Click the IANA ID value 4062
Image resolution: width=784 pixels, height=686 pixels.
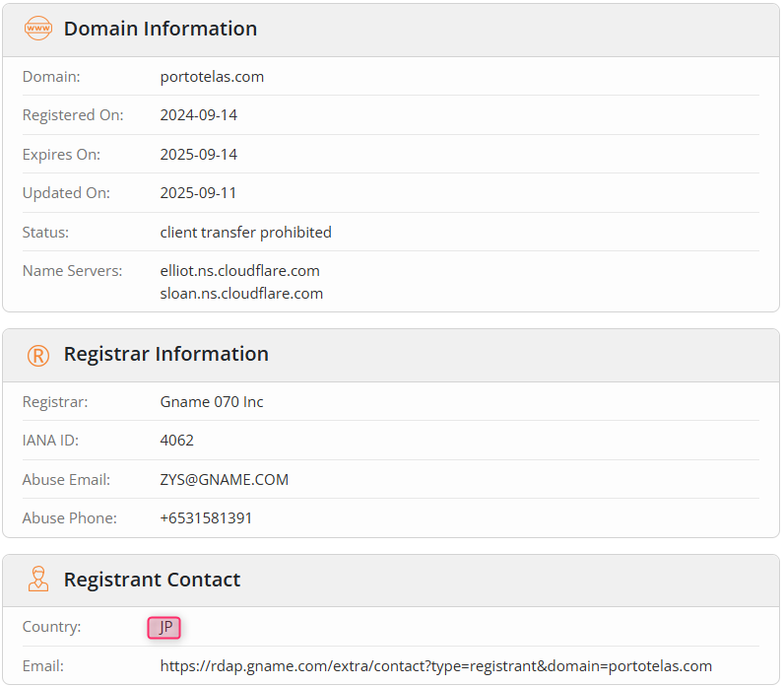[176, 441]
